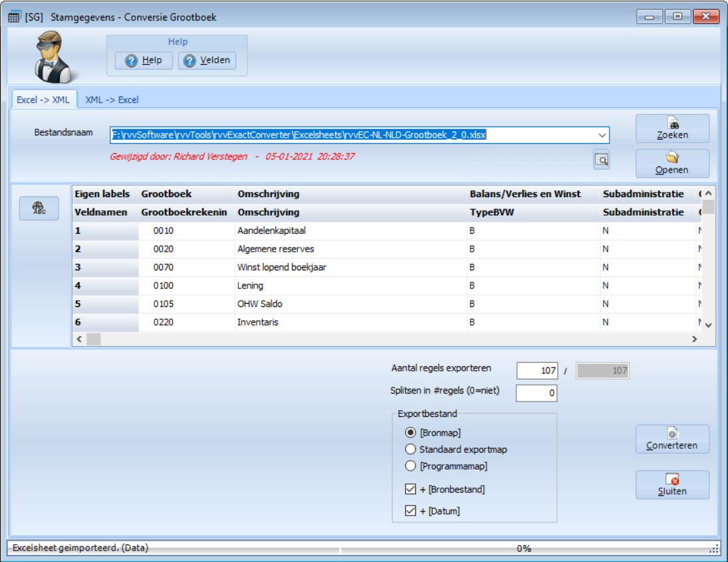Click the Aantal regels exporteren input field
This screenshot has width=728, height=562.
tap(537, 371)
